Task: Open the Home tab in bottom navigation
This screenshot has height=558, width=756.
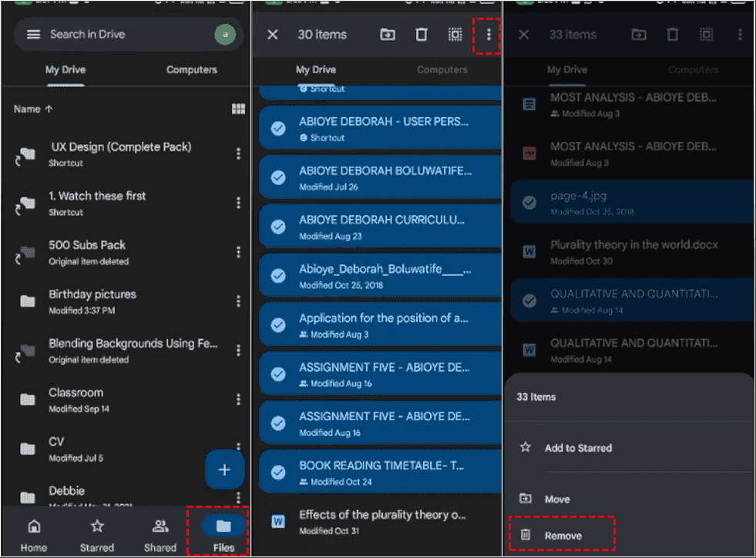Action: coord(33,535)
